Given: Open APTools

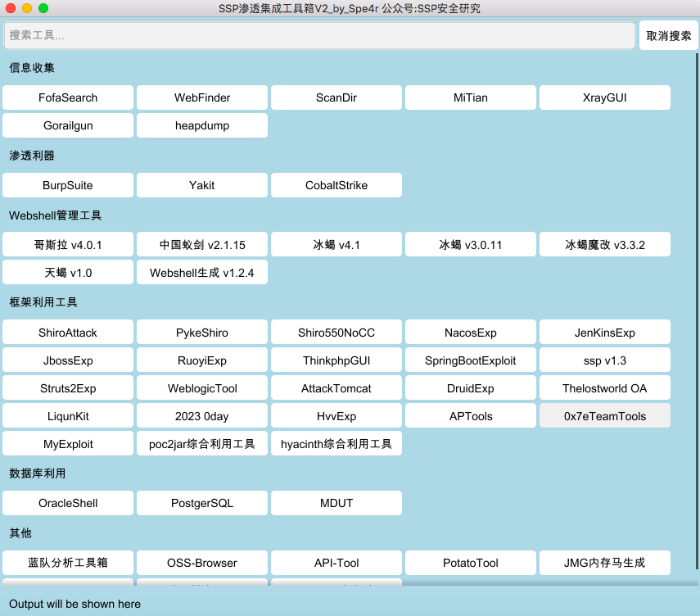Looking at the screenshot, I should tap(471, 416).
